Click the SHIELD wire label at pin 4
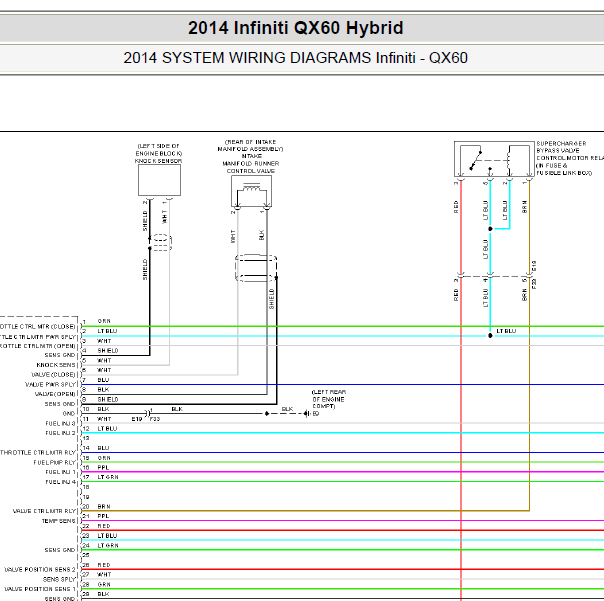Screen dimensions: 604x601 [x=108, y=351]
